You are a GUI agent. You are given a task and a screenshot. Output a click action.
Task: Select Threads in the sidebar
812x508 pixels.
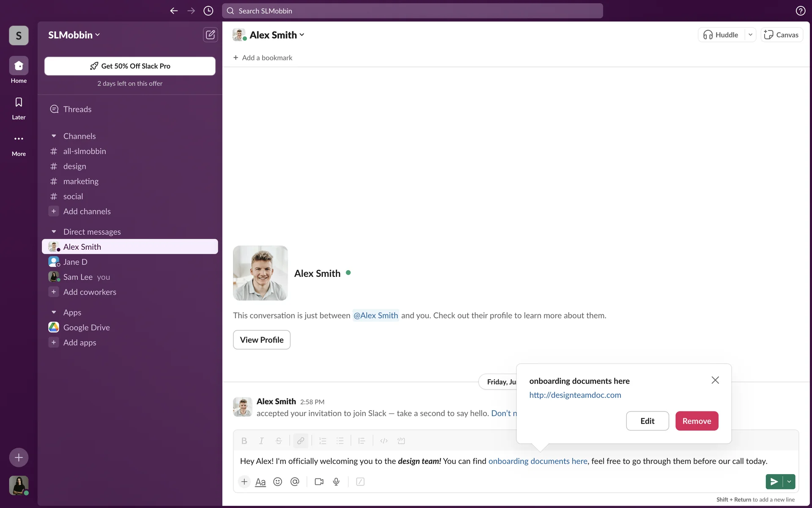point(77,109)
